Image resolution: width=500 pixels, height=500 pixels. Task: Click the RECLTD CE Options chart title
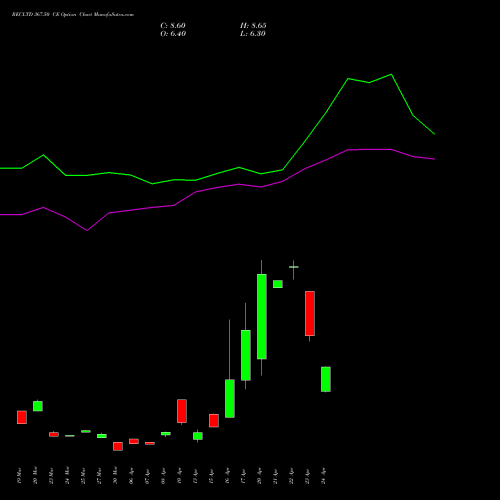coord(73,15)
